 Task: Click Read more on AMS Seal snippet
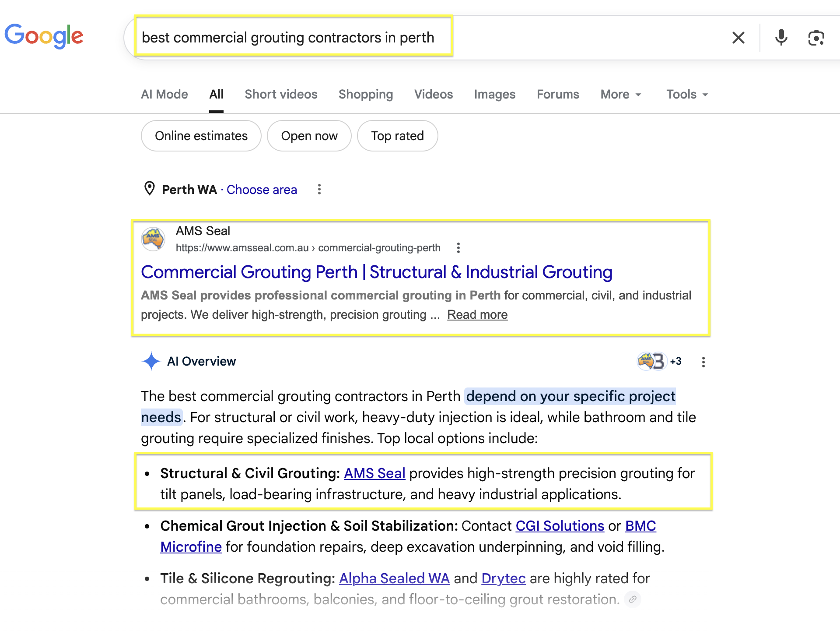[477, 314]
